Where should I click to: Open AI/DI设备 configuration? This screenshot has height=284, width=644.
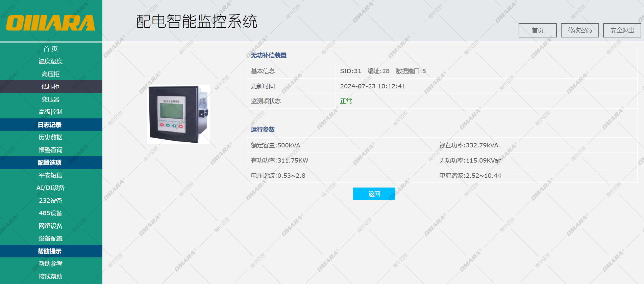51,188
